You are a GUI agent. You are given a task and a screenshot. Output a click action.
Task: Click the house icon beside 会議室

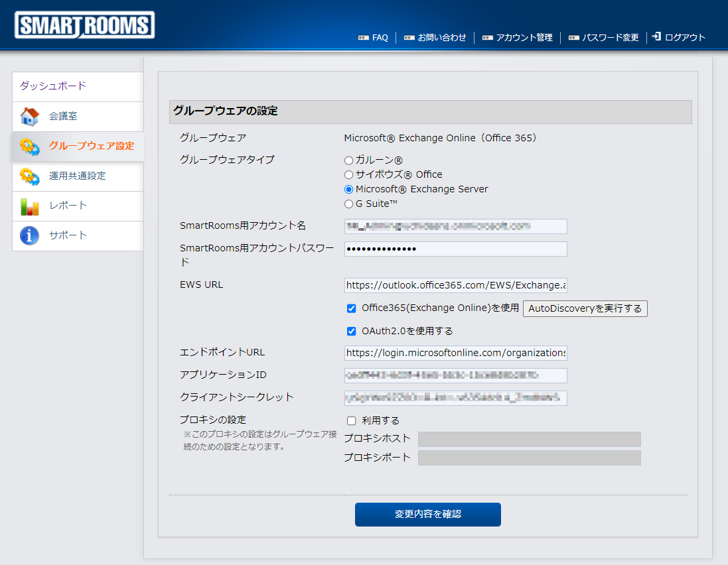pyautogui.click(x=30, y=117)
